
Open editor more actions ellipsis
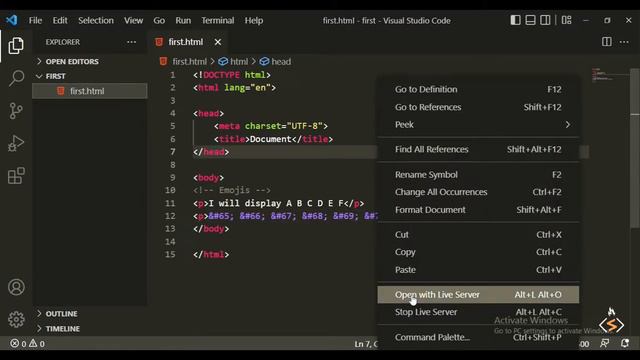(624, 42)
